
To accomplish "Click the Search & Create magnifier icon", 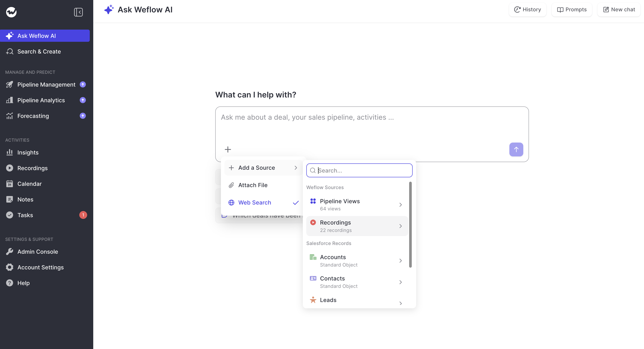I will click(x=10, y=51).
